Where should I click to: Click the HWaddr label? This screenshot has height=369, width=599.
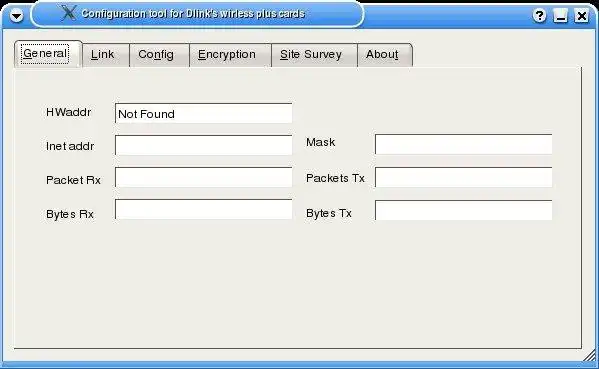pyautogui.click(x=69, y=112)
